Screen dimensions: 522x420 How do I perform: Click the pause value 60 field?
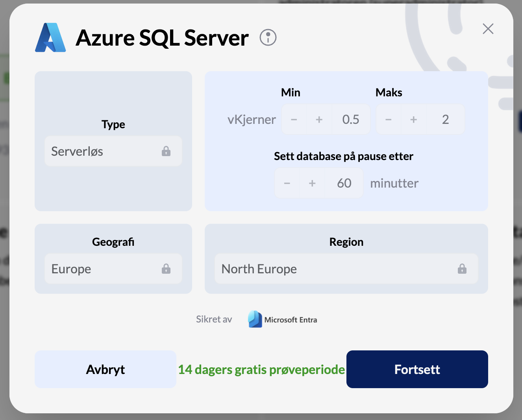(x=344, y=183)
